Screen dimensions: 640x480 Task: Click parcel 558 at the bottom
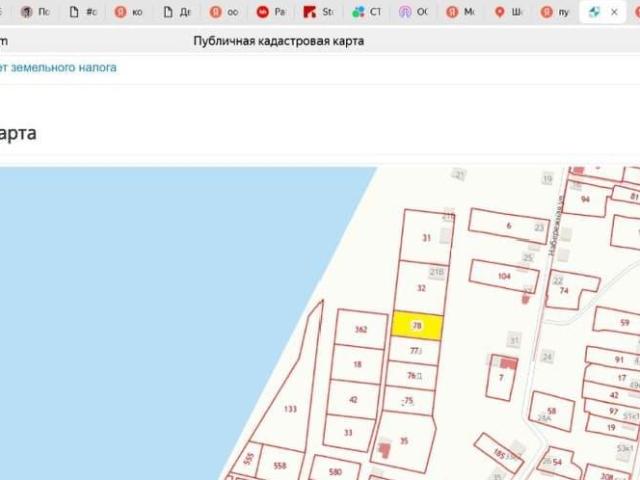(x=280, y=465)
